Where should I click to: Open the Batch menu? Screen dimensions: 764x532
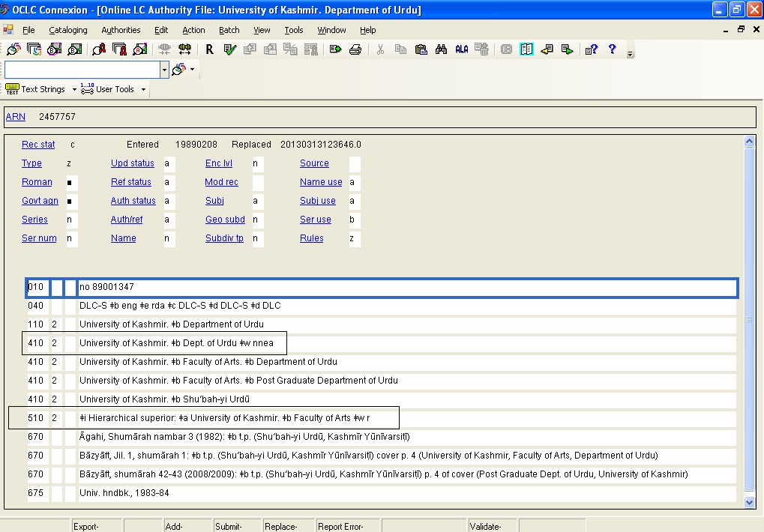[229, 30]
